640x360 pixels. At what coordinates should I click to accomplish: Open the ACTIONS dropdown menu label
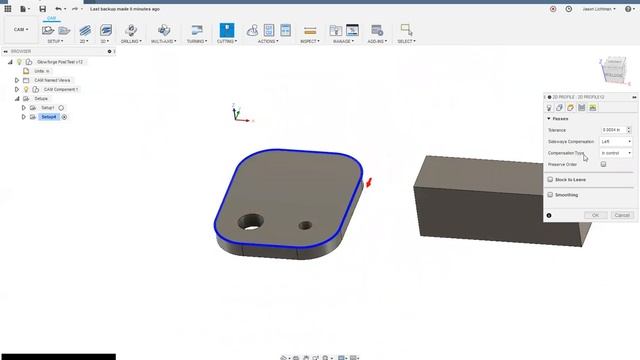[x=268, y=41]
